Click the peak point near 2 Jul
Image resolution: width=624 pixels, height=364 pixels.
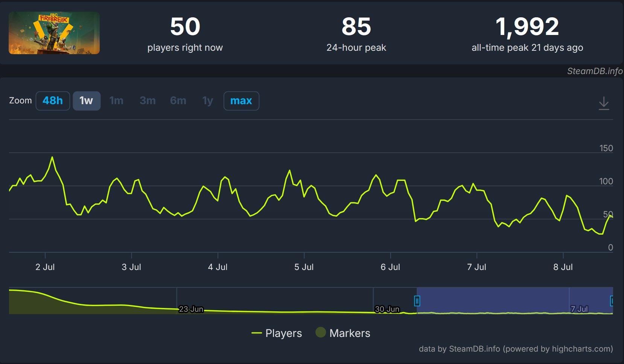[52, 157]
